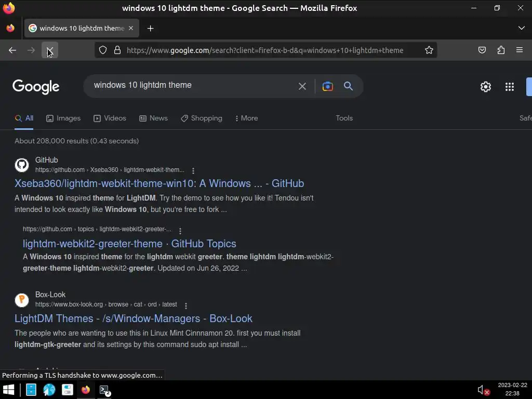View site security lock info
The width and height of the screenshot is (532, 399).
[117, 50]
